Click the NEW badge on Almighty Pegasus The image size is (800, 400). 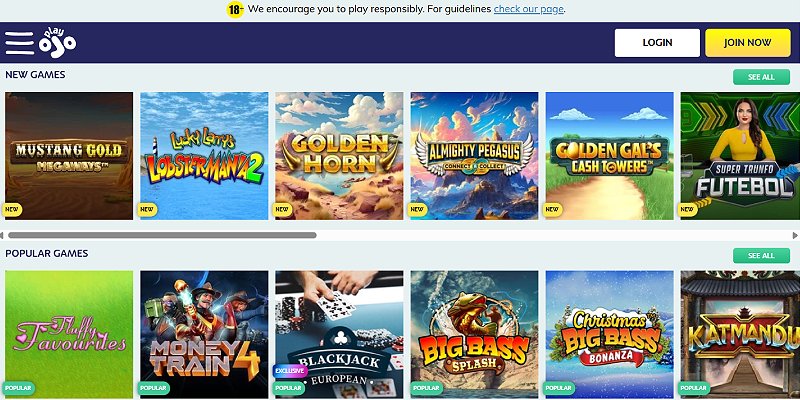click(x=417, y=209)
